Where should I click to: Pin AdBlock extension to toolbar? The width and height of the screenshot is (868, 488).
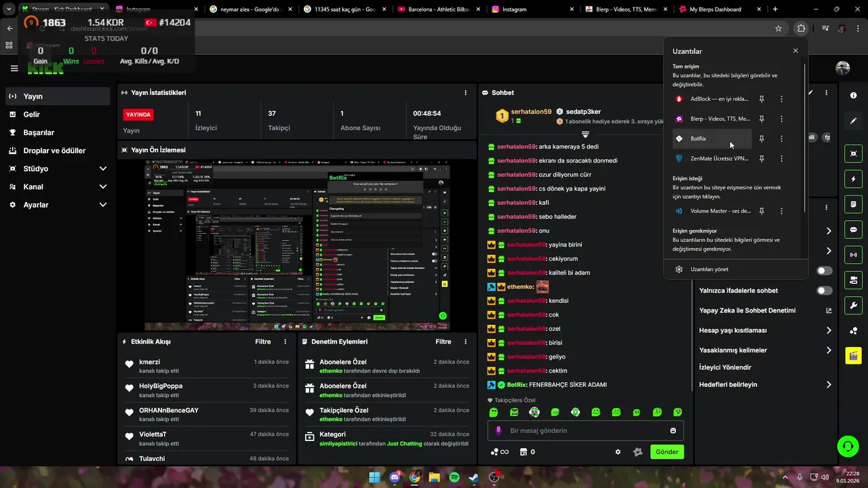(x=762, y=99)
